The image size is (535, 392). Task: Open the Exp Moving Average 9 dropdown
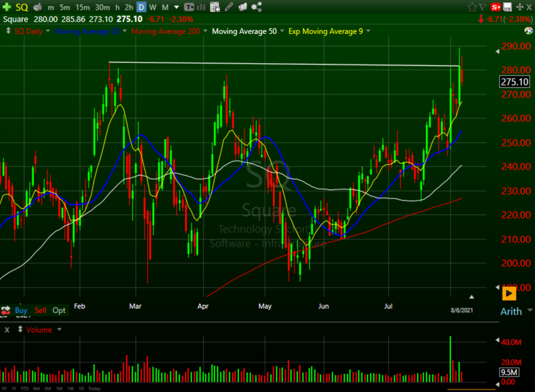click(x=368, y=31)
